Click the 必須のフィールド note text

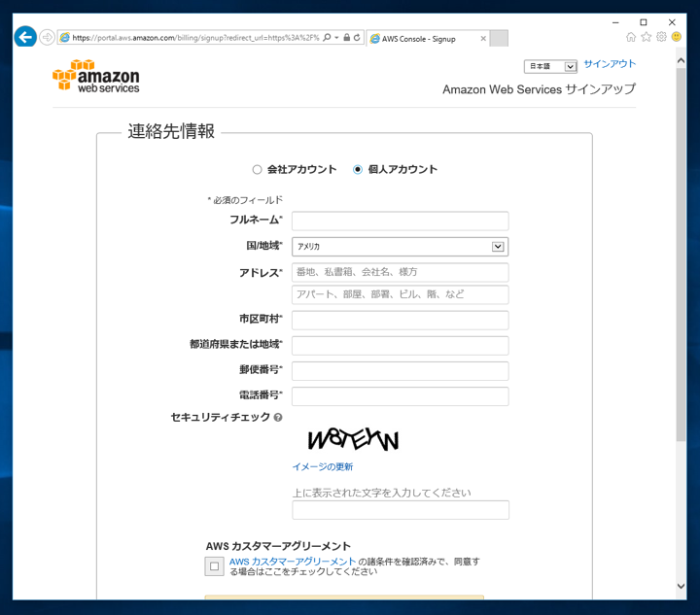pyautogui.click(x=245, y=200)
